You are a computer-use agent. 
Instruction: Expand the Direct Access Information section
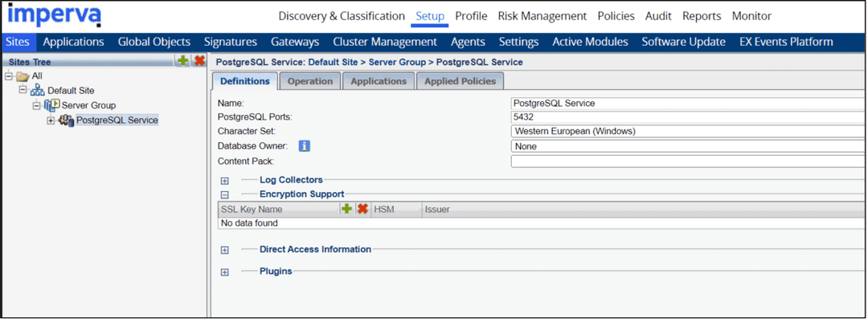coord(225,250)
